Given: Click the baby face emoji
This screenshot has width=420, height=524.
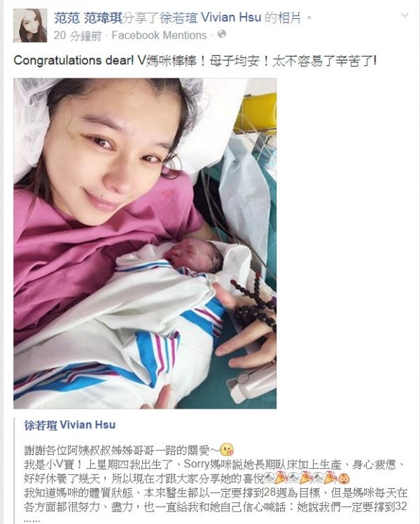Looking at the screenshot, I should point(344,479).
